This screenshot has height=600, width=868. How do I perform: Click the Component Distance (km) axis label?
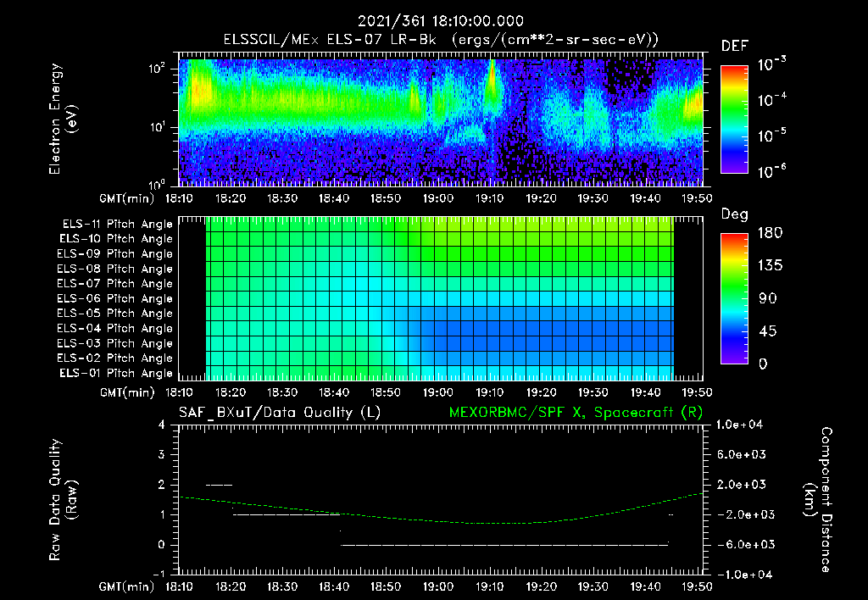pyautogui.click(x=818, y=500)
